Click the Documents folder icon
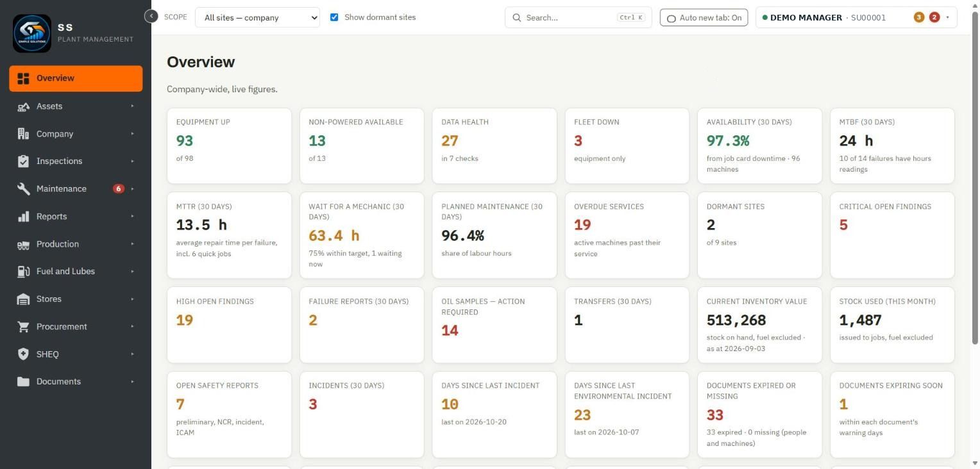 tap(24, 382)
